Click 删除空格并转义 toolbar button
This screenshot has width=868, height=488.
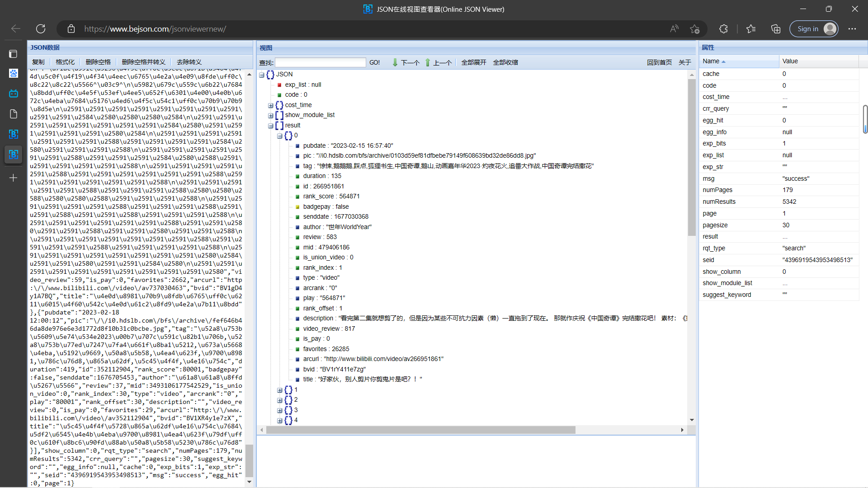click(144, 62)
